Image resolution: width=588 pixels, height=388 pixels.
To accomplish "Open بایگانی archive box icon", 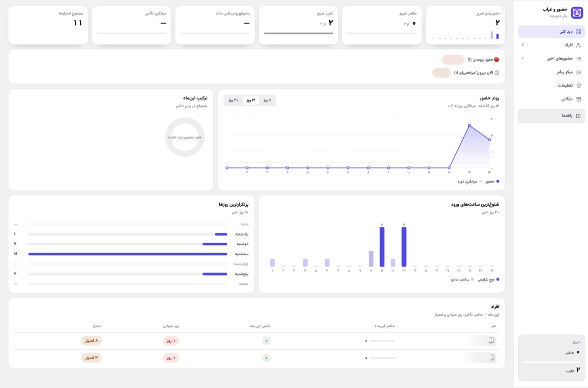I will (x=579, y=99).
